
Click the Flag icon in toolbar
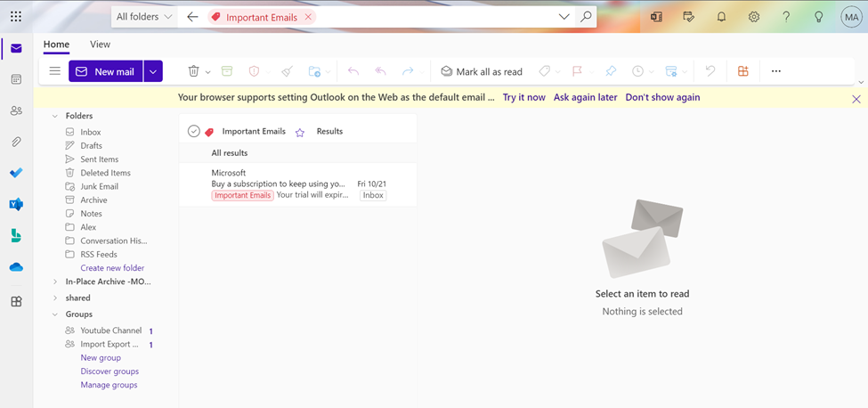tap(577, 71)
